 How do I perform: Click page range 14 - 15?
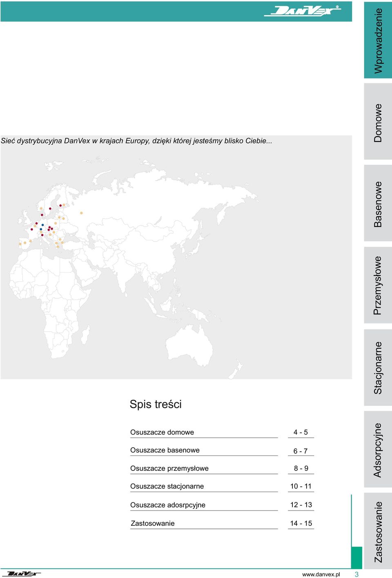[301, 524]
